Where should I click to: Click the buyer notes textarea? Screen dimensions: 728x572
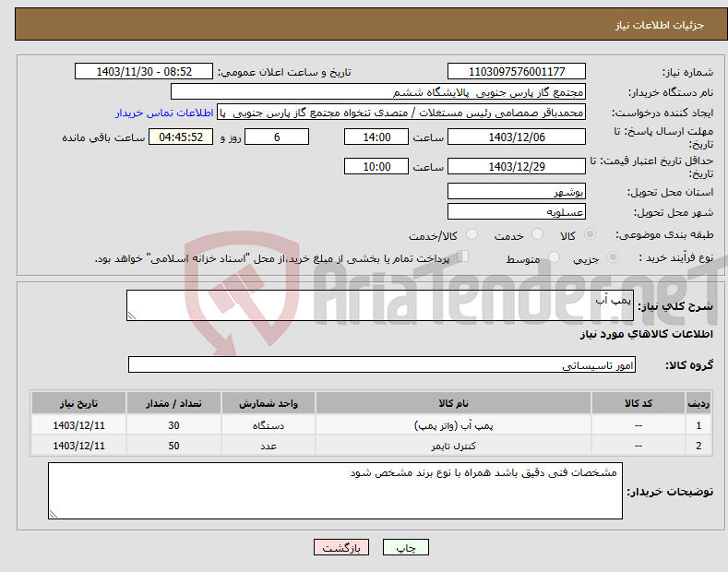pyautogui.click(x=335, y=491)
